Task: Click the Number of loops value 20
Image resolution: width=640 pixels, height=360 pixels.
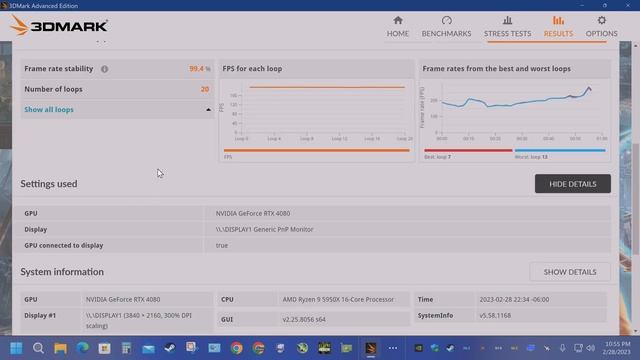Action: pos(205,89)
